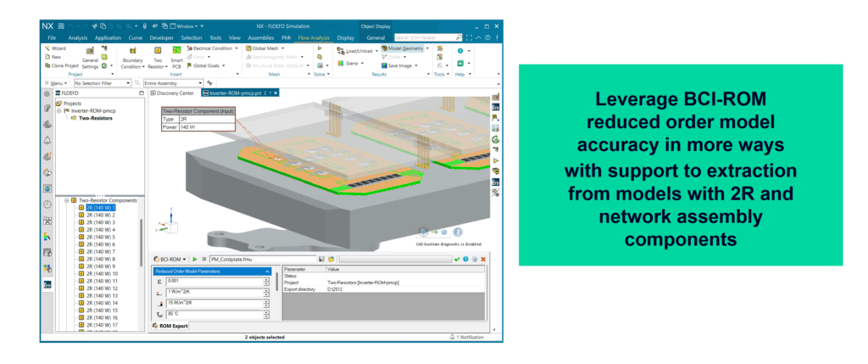Open the Assemblies ribbon tab
Image resolution: width=868 pixels, height=364 pixels.
pos(261,37)
